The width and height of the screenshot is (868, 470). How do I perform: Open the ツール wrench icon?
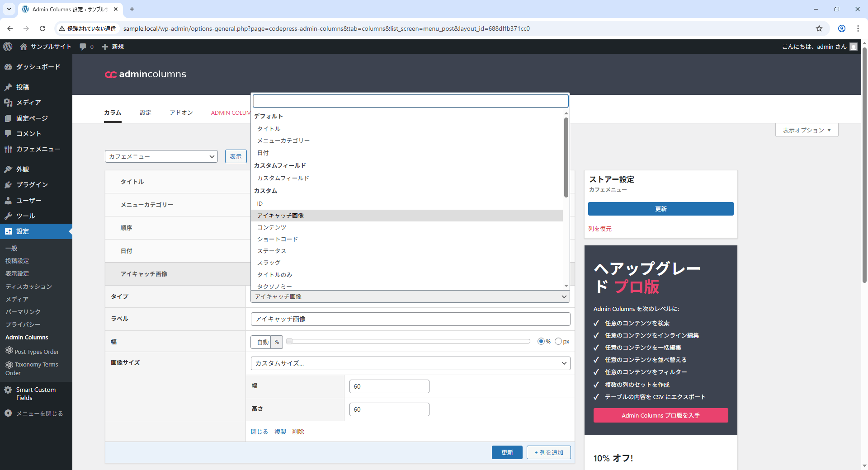pyautogui.click(x=8, y=216)
